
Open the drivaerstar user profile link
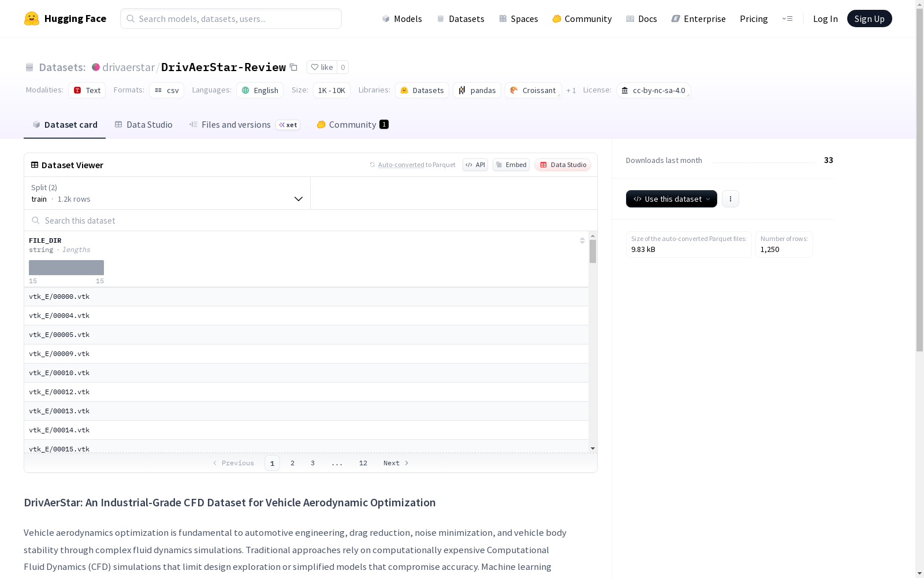click(x=128, y=67)
